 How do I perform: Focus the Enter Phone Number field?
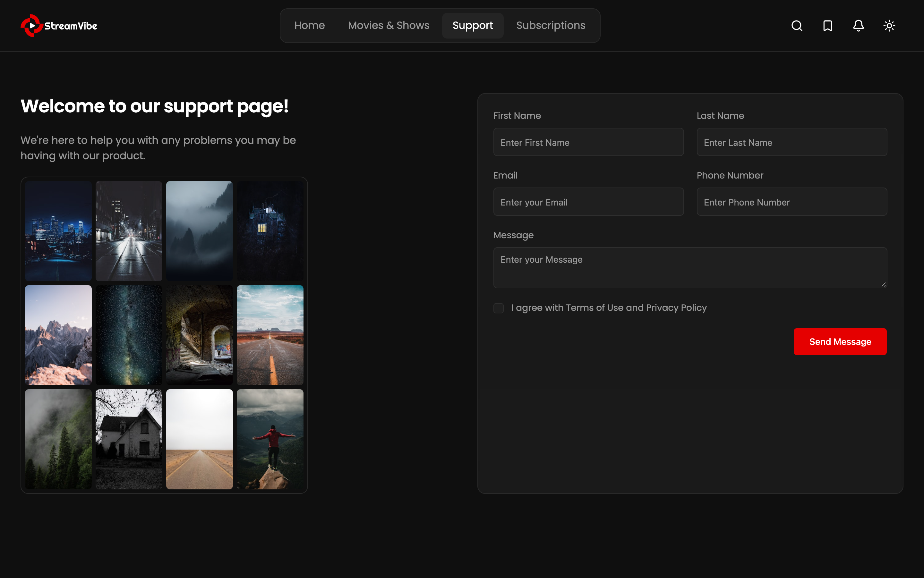click(792, 202)
